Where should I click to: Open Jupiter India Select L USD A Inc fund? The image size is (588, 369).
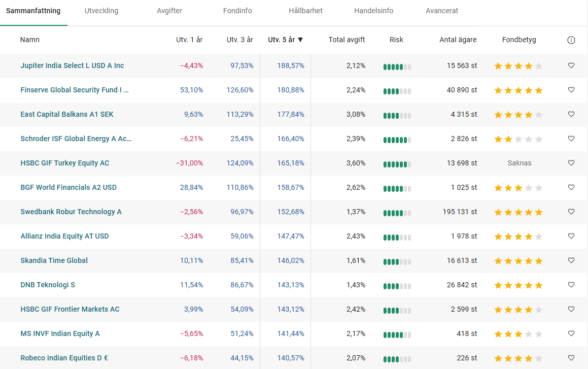[72, 65]
